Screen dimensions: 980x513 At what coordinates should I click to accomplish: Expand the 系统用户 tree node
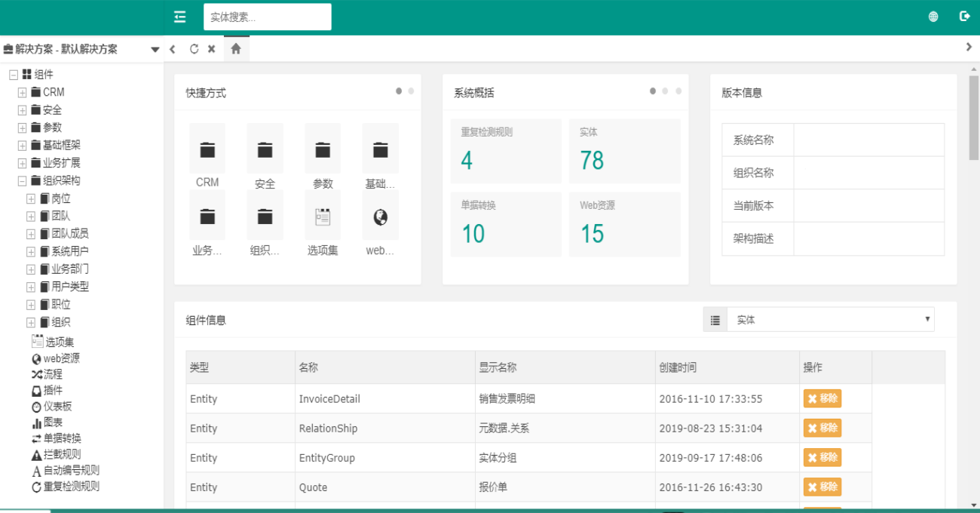(31, 251)
